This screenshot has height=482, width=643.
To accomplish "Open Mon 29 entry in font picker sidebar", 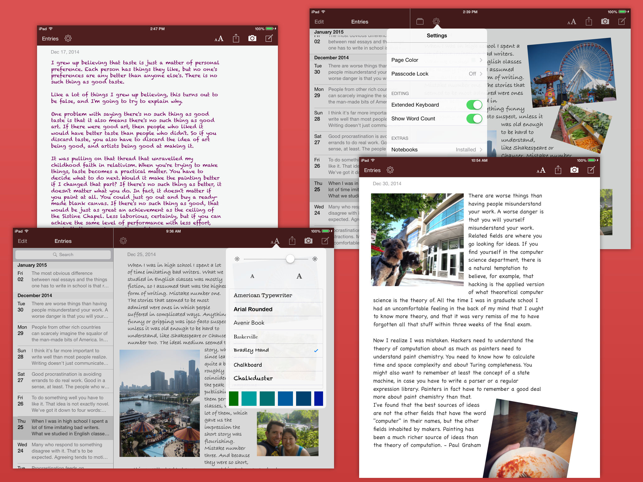I will point(63,334).
